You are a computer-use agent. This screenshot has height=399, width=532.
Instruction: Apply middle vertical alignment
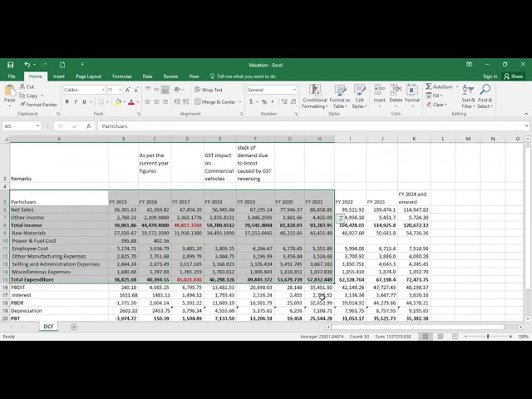pos(156,90)
